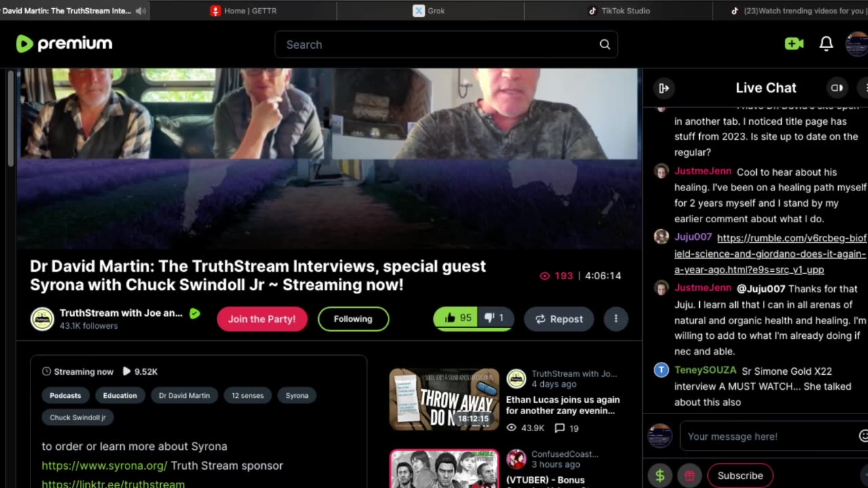Click the Rumble premium logo
The width and height of the screenshot is (868, 488).
64,44
